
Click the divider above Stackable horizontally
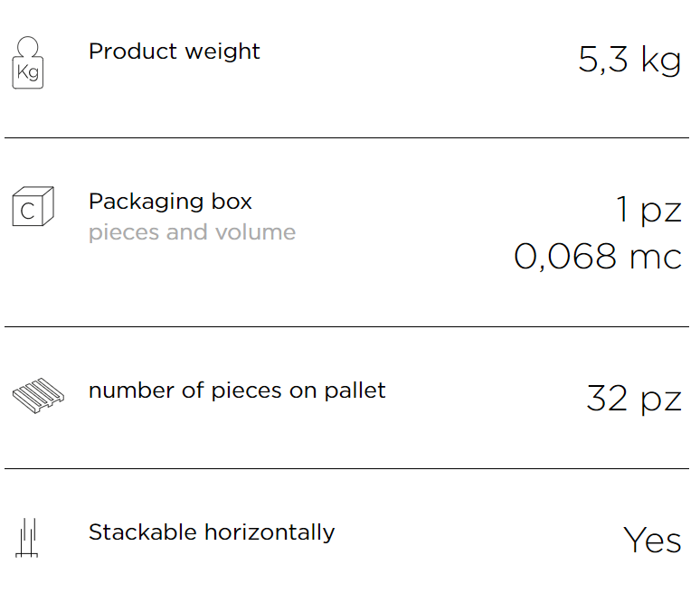point(347,468)
